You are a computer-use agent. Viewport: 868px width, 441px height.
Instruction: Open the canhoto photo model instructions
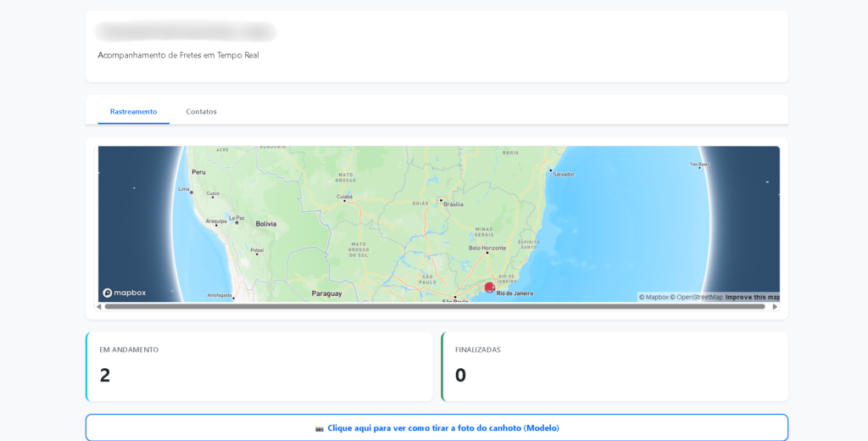[442, 428]
